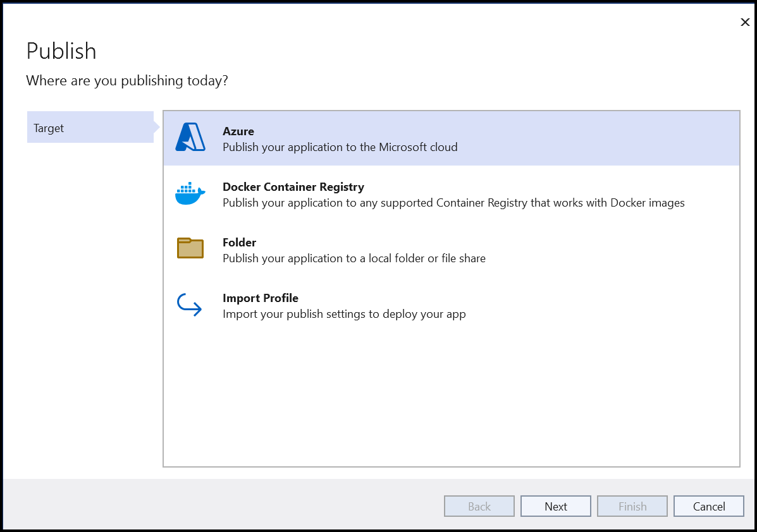757x532 pixels.
Task: Click the Docker images description line
Action: pos(453,203)
